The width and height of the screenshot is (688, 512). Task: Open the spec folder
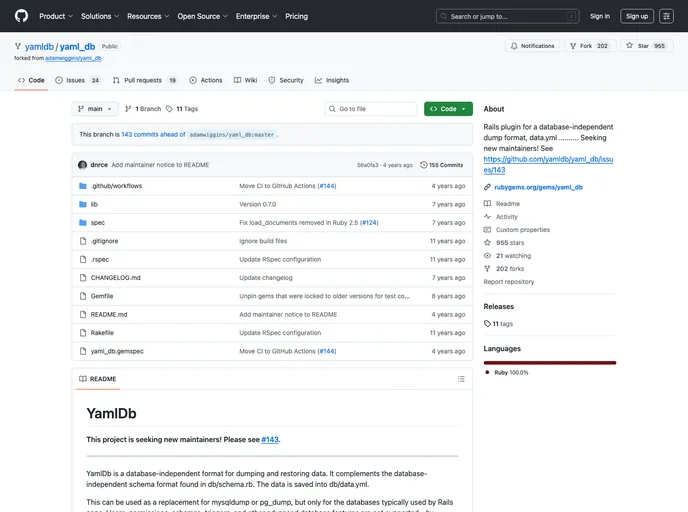tap(97, 223)
